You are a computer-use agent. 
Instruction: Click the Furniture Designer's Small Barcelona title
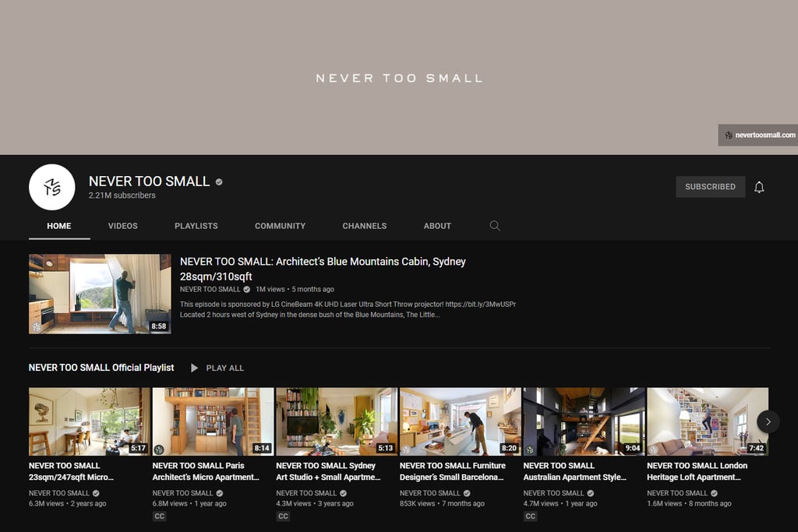click(453, 471)
